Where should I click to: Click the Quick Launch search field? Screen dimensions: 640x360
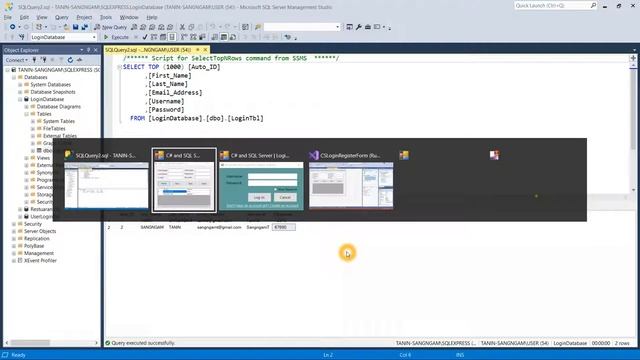point(551,5)
